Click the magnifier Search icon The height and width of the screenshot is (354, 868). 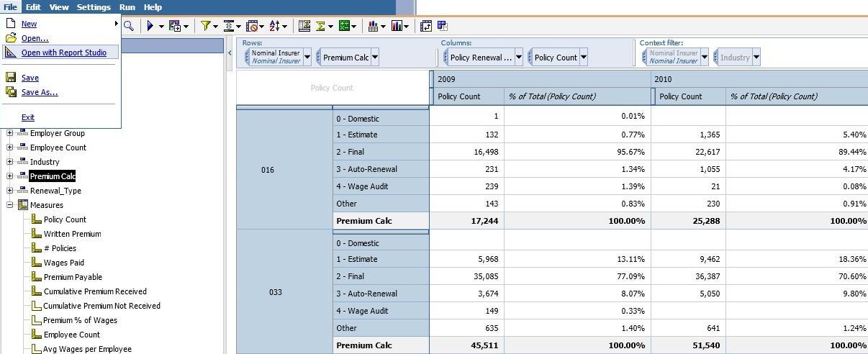pyautogui.click(x=129, y=26)
